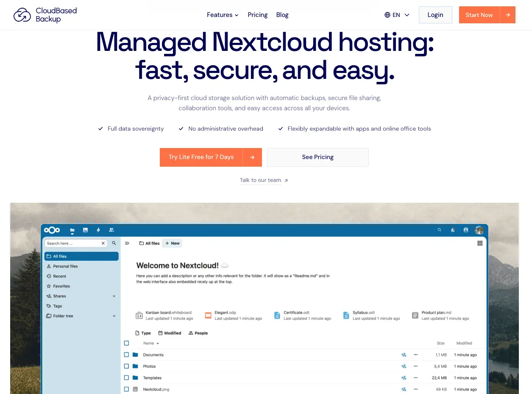Open the Contacts people icon in the Nextcloud header
The height and width of the screenshot is (394, 532).
point(111,230)
